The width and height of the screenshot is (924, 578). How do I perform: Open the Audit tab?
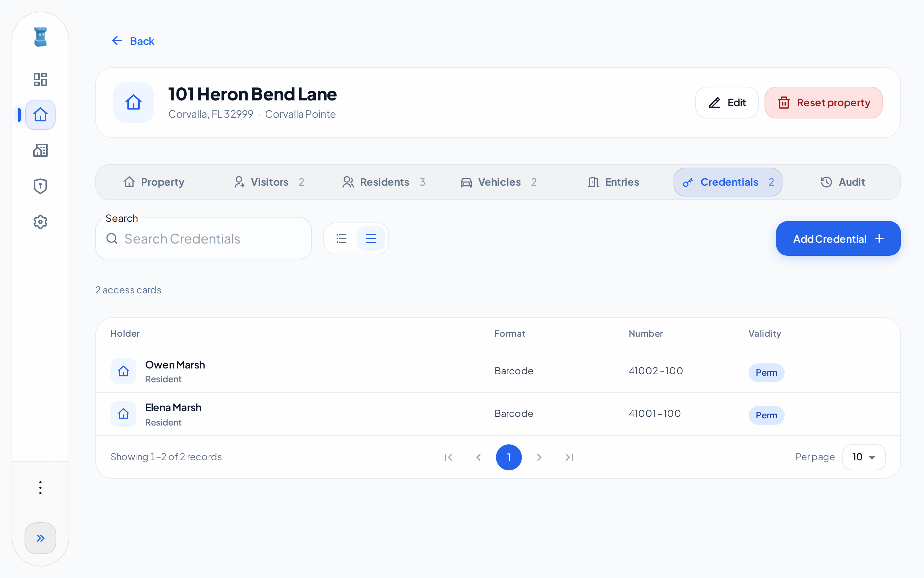[x=843, y=182]
